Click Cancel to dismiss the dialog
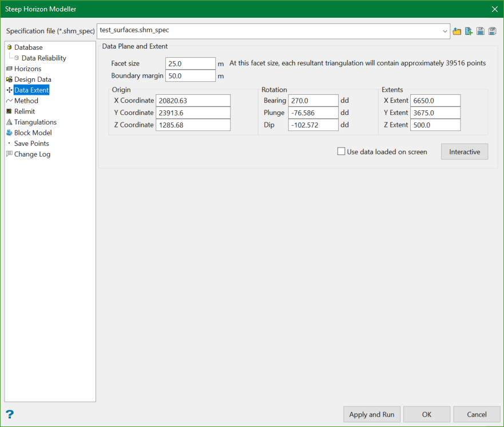The width and height of the screenshot is (504, 427). 477,414
